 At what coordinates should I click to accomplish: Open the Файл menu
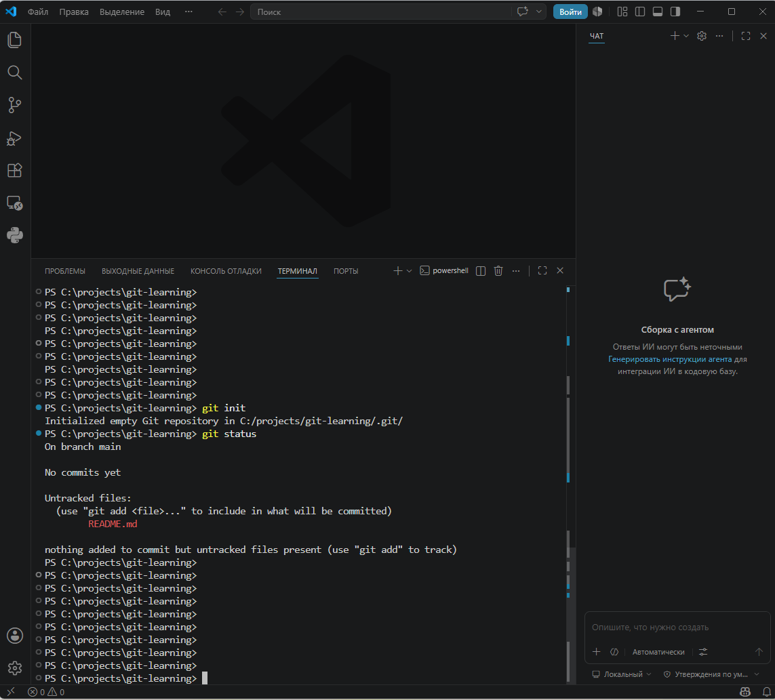38,12
